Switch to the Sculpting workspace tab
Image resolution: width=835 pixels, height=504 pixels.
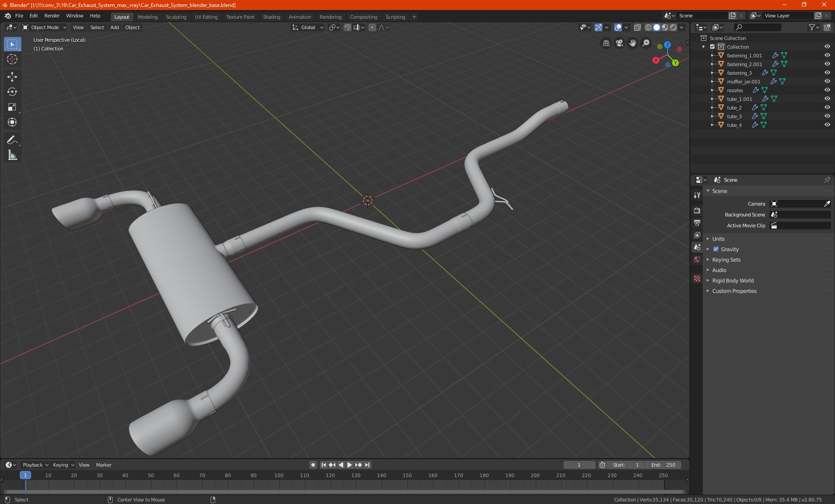(x=176, y=17)
